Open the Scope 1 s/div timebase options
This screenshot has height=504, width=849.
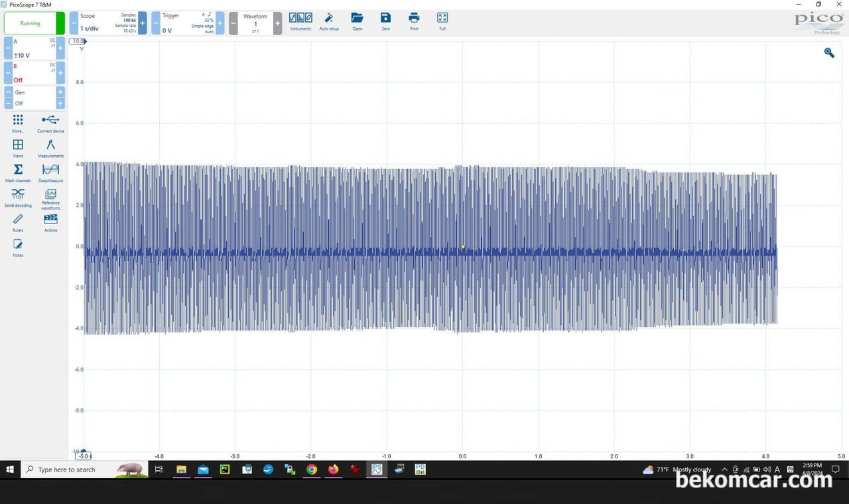[x=107, y=23]
